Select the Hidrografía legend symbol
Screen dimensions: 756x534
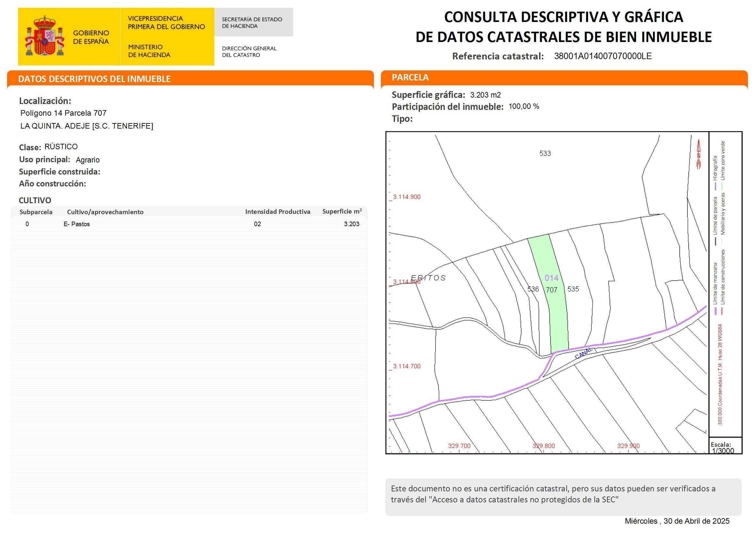tap(716, 186)
